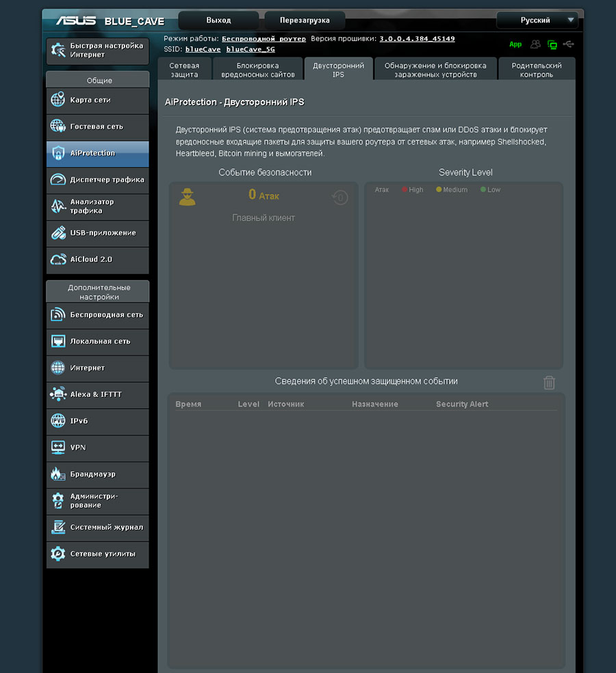Open Локальная сеть settings
The width and height of the screenshot is (616, 673).
[97, 342]
